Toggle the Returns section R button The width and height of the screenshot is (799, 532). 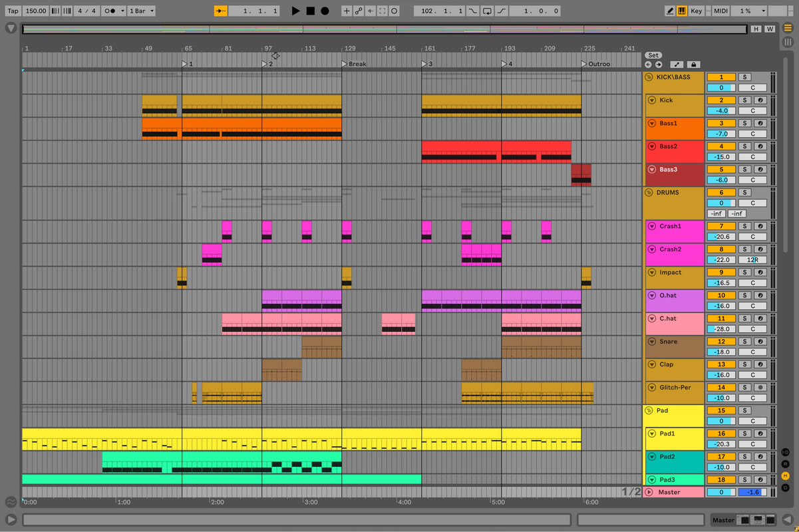[x=786, y=464]
